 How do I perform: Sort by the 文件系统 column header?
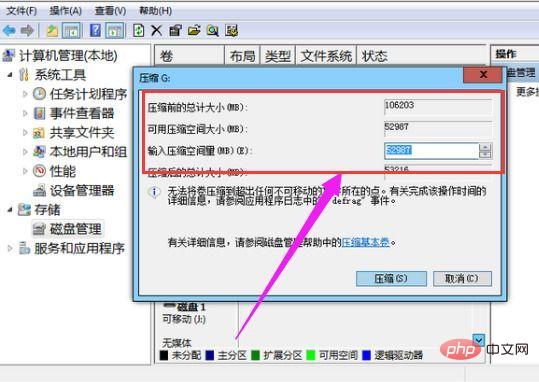326,55
